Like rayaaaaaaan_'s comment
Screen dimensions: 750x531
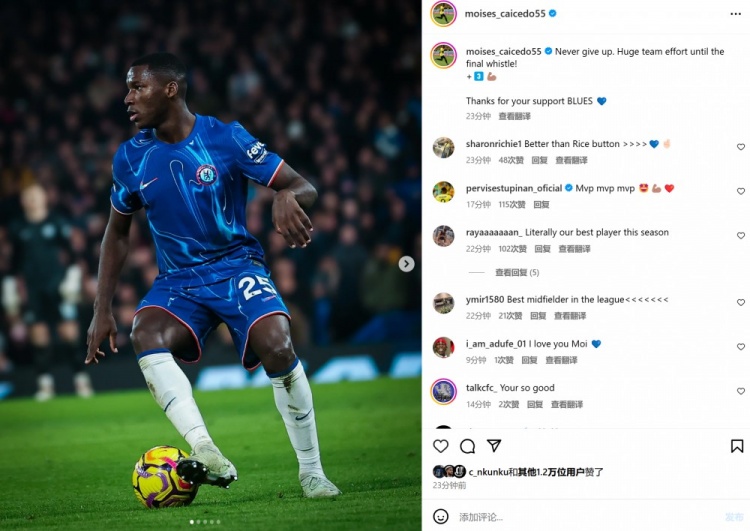click(740, 236)
